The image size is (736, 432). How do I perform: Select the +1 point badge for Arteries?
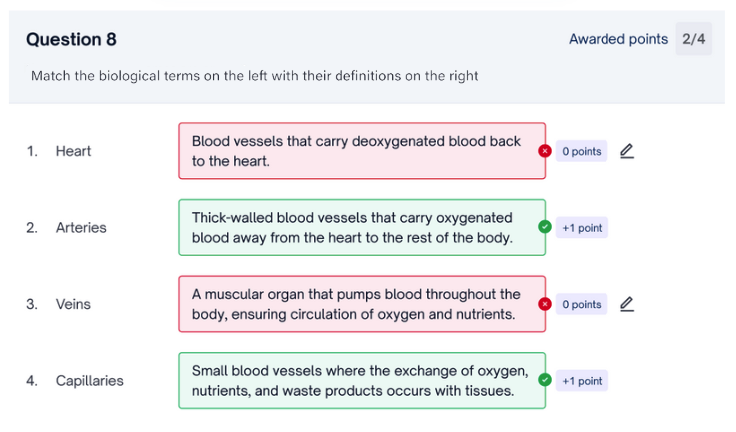click(x=582, y=228)
